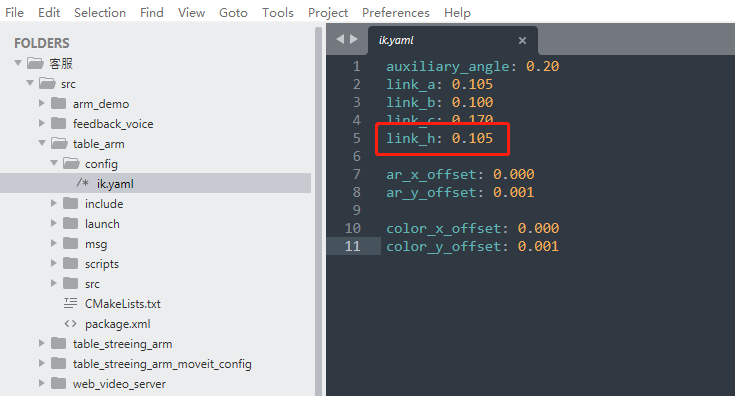Open the Goto menu
This screenshot has height=396, width=735.
point(233,13)
